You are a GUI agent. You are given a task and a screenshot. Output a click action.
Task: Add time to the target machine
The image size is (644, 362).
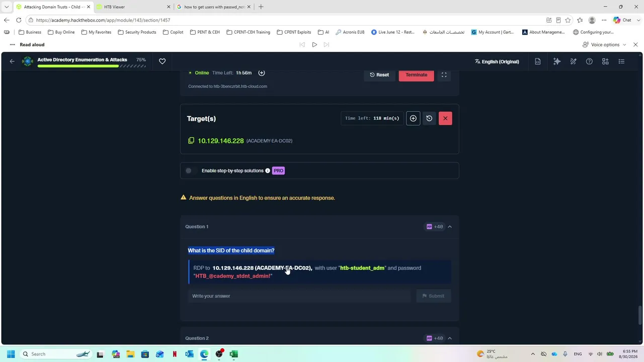click(413, 118)
